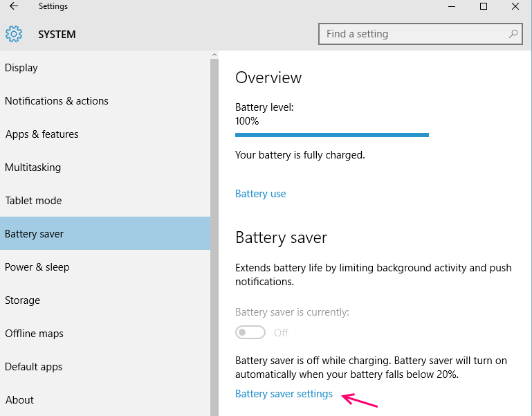Click the battery level progress bar

(332, 135)
